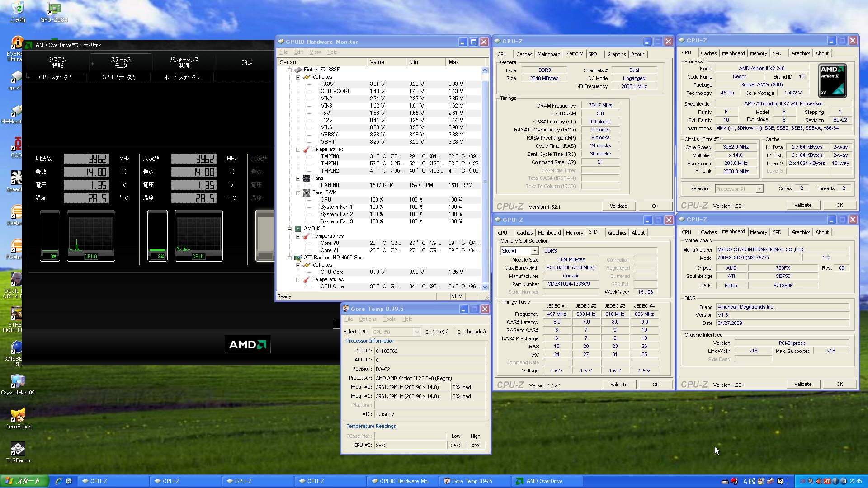Click Fintek F71882F chip icon

(298, 70)
